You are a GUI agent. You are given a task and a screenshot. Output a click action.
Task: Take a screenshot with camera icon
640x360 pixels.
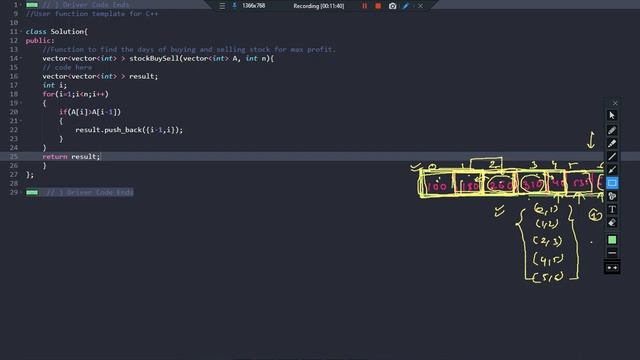pyautogui.click(x=392, y=6)
